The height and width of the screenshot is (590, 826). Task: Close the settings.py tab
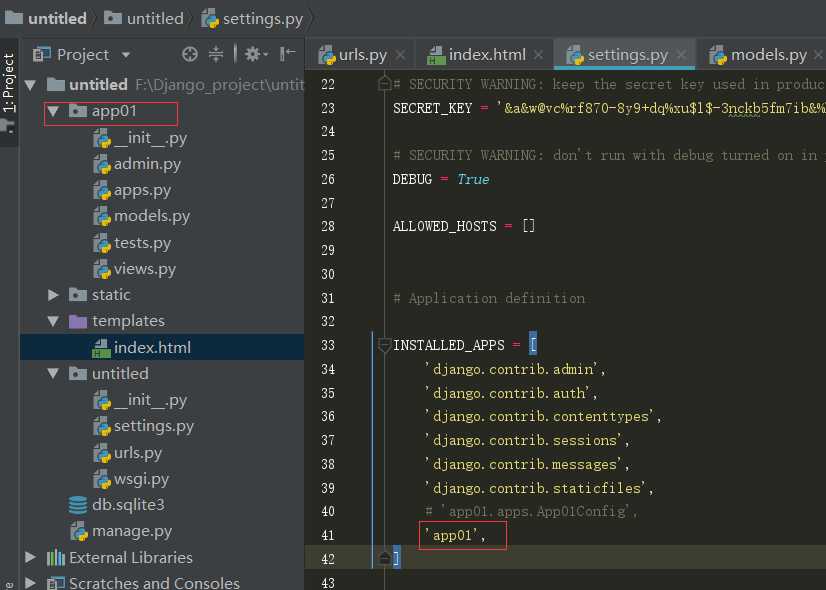pyautogui.click(x=681, y=55)
